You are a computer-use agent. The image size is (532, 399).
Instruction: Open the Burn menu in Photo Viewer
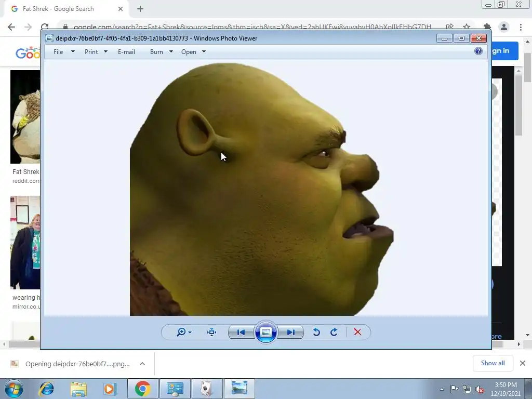(156, 52)
